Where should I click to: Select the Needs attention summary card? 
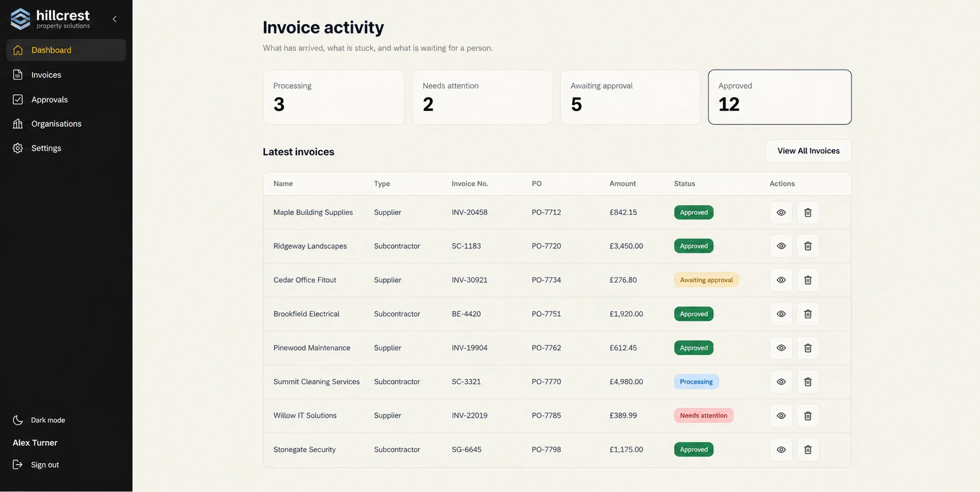[x=482, y=97]
